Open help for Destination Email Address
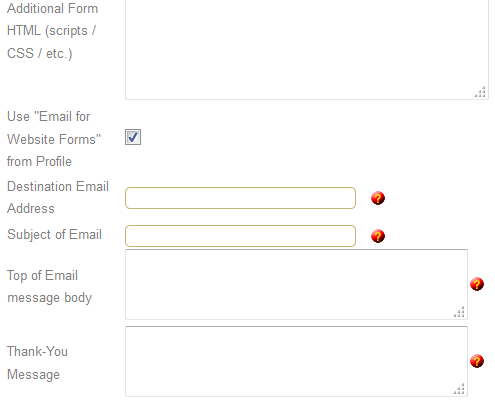This screenshot has height=406, width=495. coord(378,198)
